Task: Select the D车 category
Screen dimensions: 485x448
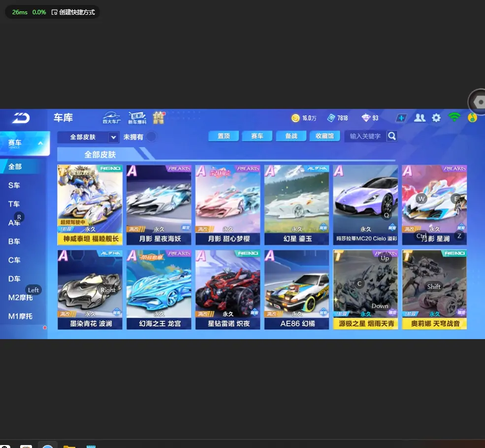Action: tap(14, 278)
